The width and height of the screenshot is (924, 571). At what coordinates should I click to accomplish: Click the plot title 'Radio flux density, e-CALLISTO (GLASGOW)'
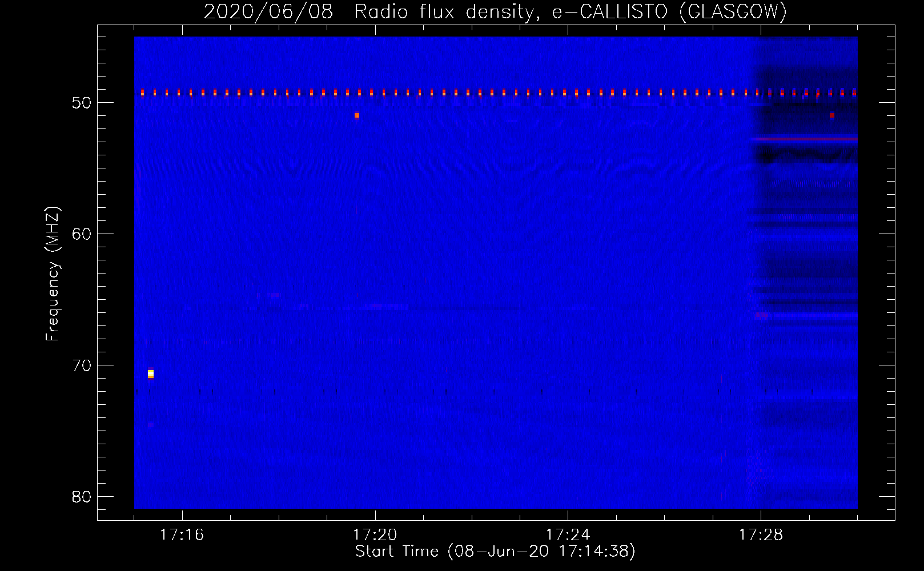click(x=570, y=12)
